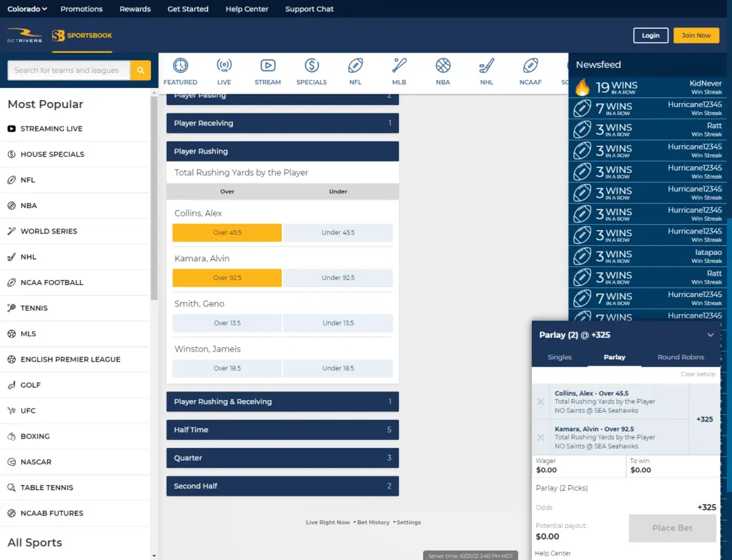This screenshot has height=560, width=732.
Task: Select the NHL hockey stick icon
Action: [486, 66]
